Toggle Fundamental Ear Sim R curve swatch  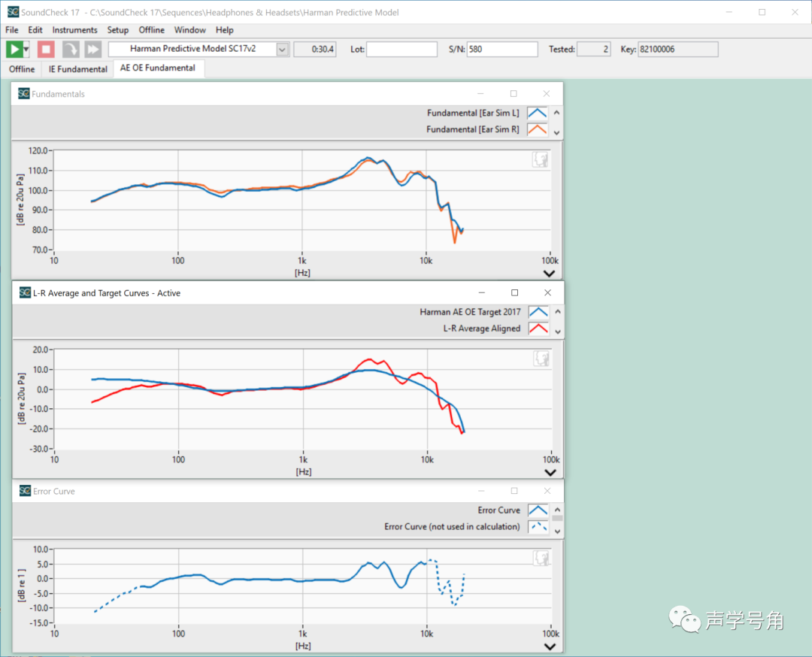pos(537,129)
